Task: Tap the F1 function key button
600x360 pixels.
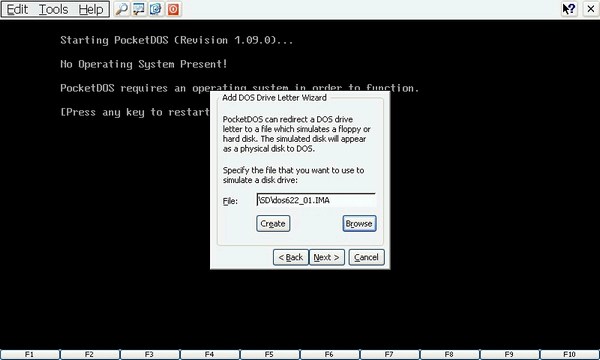Action: (x=30, y=354)
